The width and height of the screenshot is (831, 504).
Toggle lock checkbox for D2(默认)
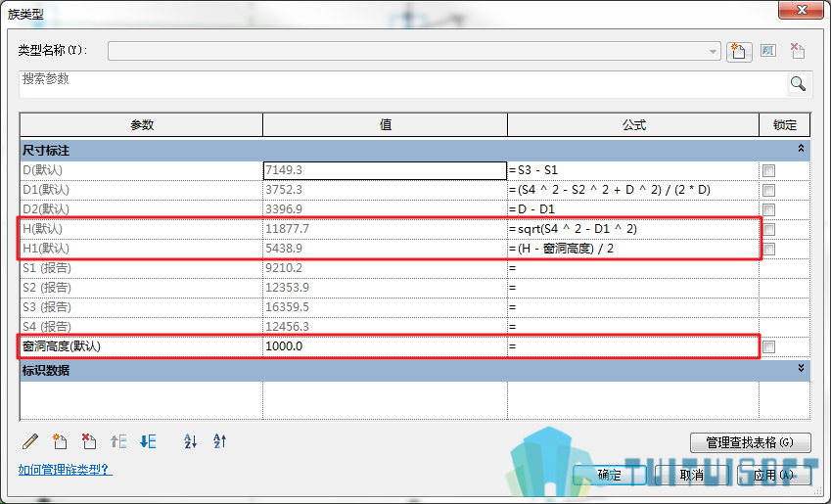pos(769,209)
